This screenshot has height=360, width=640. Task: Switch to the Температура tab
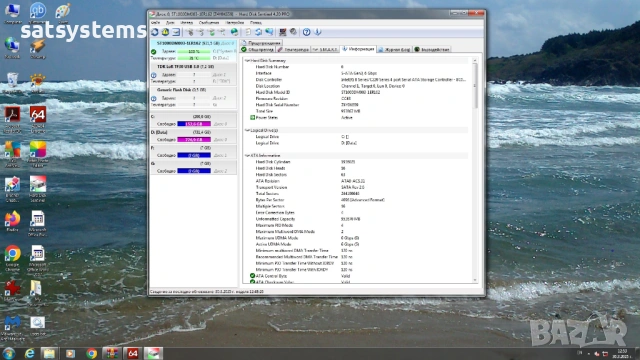click(293, 49)
